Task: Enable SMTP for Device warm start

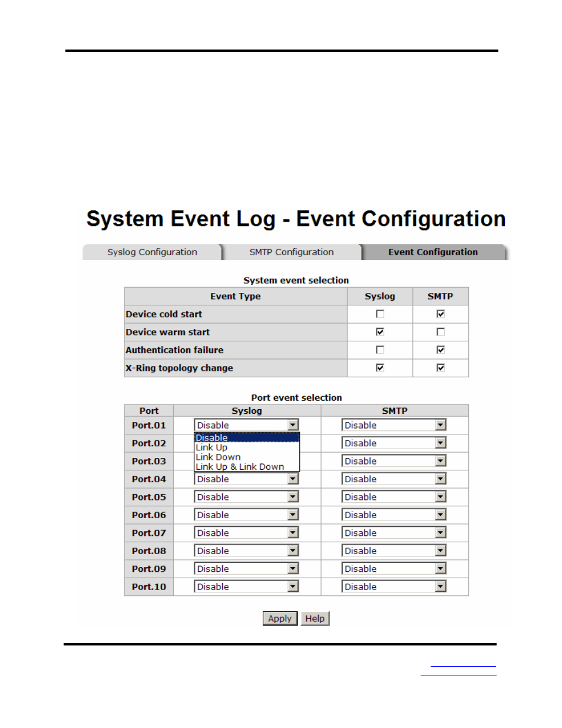Action: (x=441, y=332)
